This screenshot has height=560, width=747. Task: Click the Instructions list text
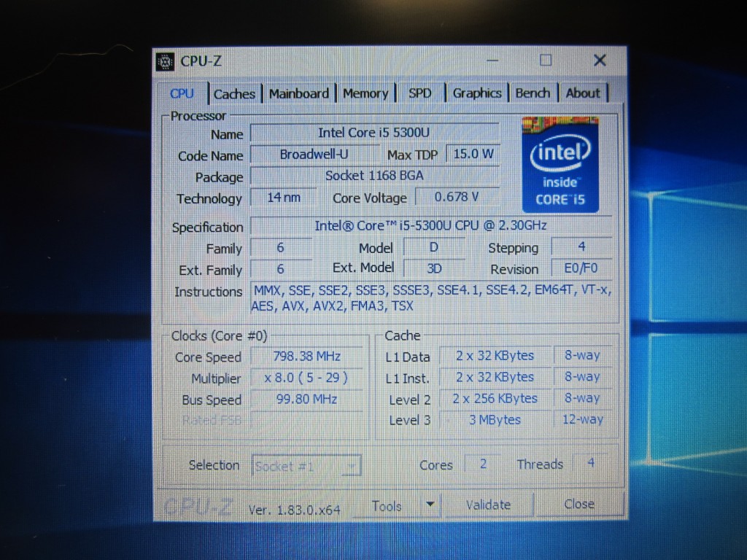[x=432, y=297]
